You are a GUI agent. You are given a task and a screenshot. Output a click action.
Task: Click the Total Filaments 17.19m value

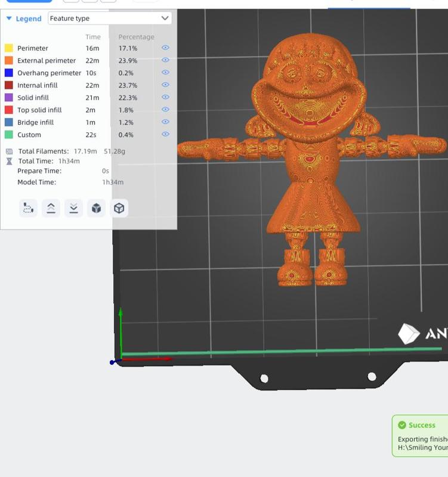[x=85, y=151]
